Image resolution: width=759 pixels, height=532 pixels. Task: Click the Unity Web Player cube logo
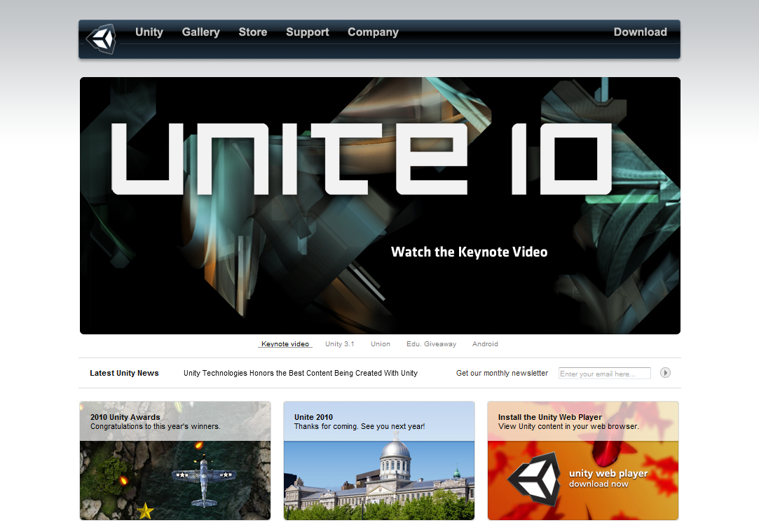[x=535, y=479]
